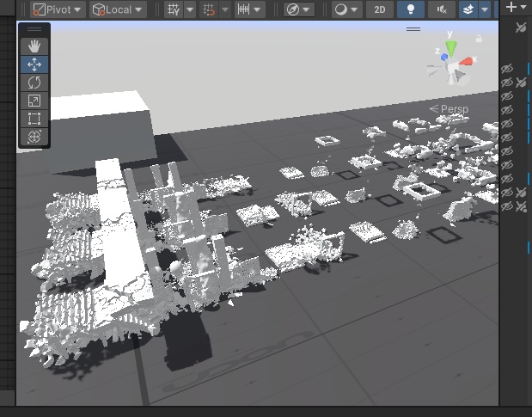Select the Hand (View) tool
Viewport: 532px width, 417px height.
click(34, 46)
